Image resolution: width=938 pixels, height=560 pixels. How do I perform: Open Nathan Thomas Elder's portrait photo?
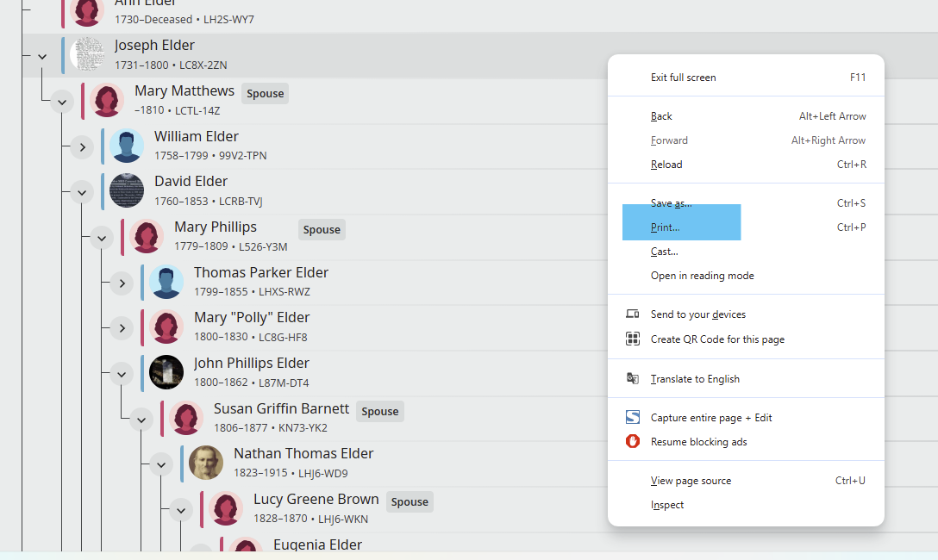click(x=206, y=463)
